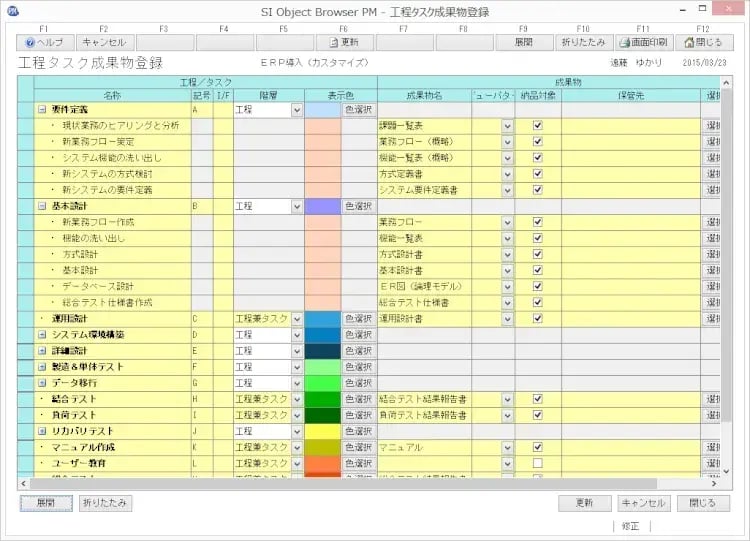Open 階層 dropdown for 要件定義 row
The width and height of the screenshot is (750, 541).
tap(296, 110)
